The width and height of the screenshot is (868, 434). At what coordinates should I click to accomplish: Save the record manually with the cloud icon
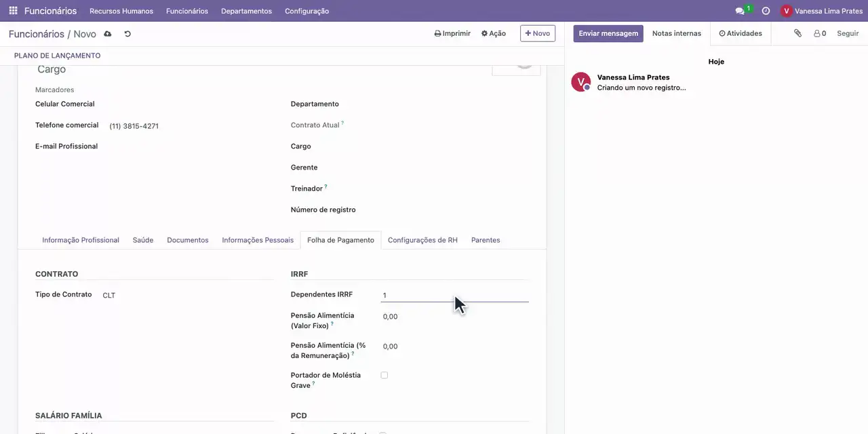[x=107, y=34]
